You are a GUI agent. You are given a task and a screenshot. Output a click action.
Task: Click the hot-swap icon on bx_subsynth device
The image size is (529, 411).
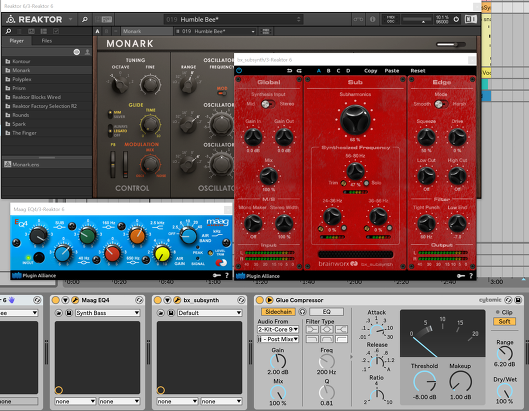[x=241, y=300]
